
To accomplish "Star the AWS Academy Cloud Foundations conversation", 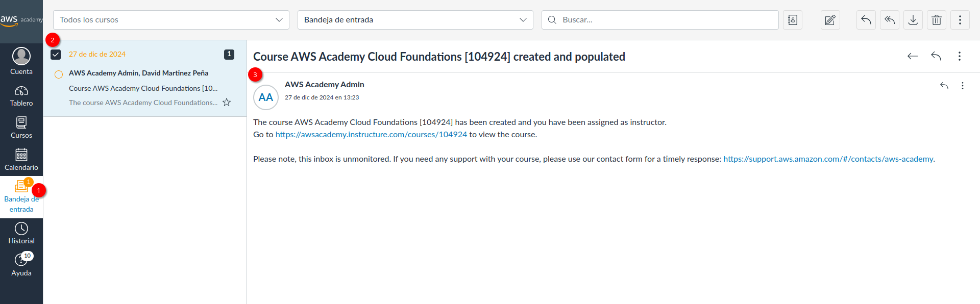I will click(x=227, y=103).
